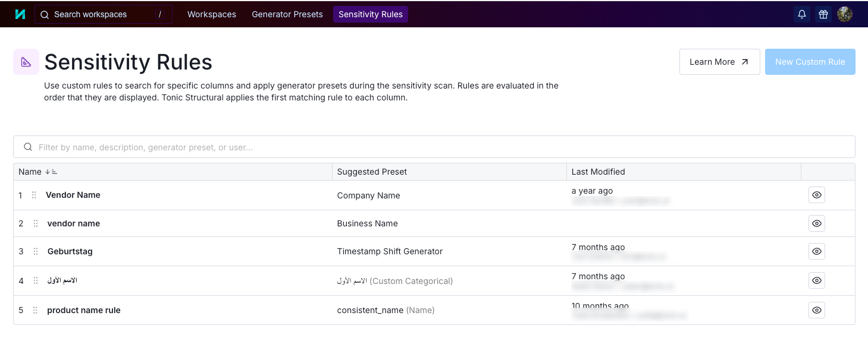Click the drag handle for Geburtstag rule

pos(36,251)
